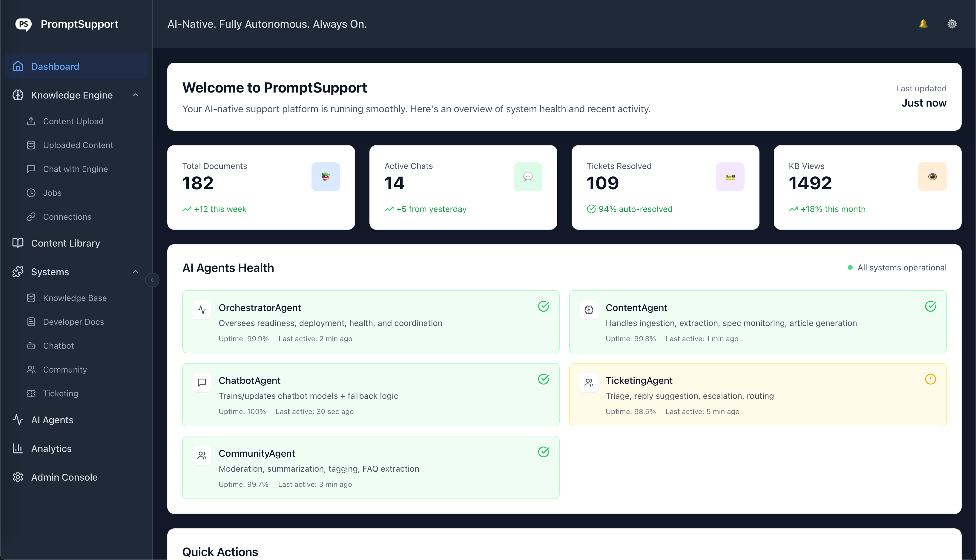Select the AI Agents activity icon

(18, 420)
